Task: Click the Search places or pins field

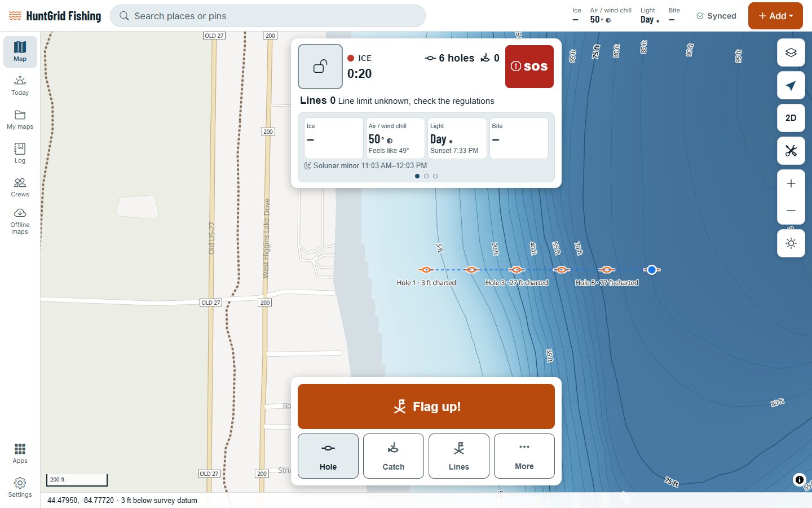Action: pyautogui.click(x=268, y=16)
